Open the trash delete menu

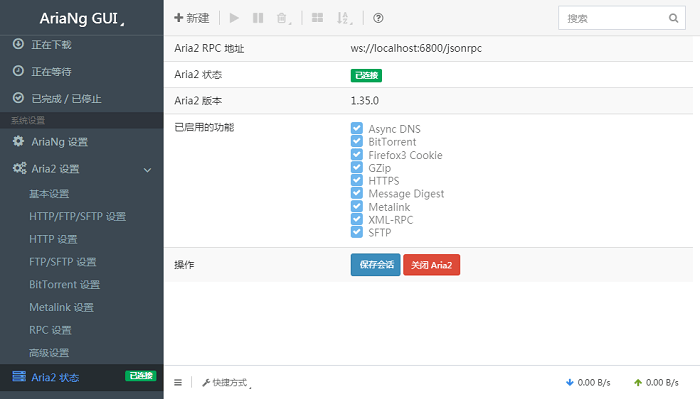point(283,18)
